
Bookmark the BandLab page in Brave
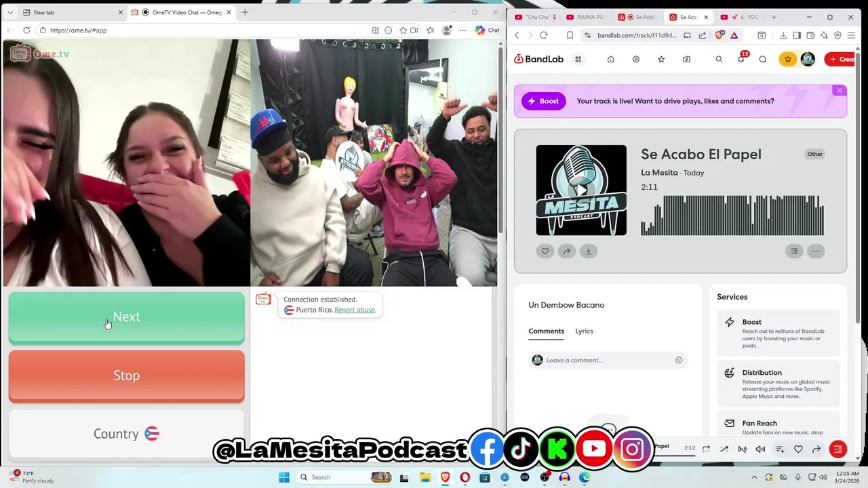tap(570, 35)
